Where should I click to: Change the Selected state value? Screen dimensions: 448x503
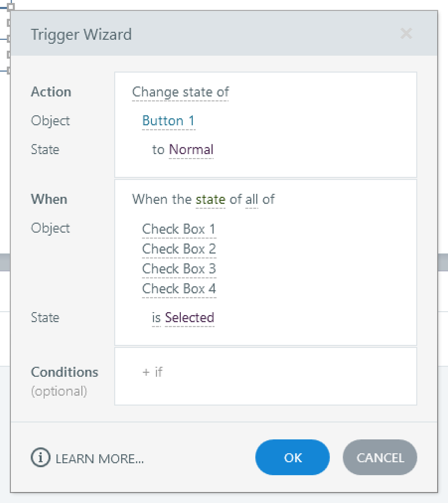point(190,318)
